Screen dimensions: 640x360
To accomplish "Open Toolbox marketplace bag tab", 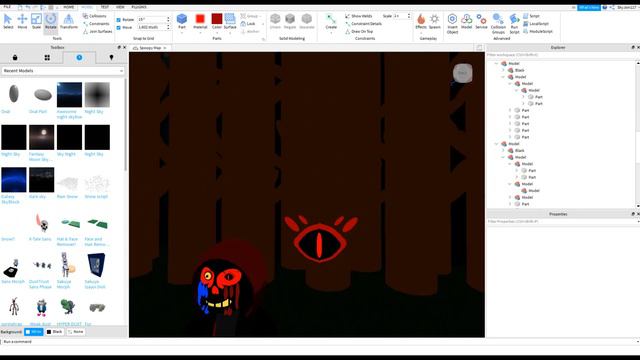I will pos(15,58).
